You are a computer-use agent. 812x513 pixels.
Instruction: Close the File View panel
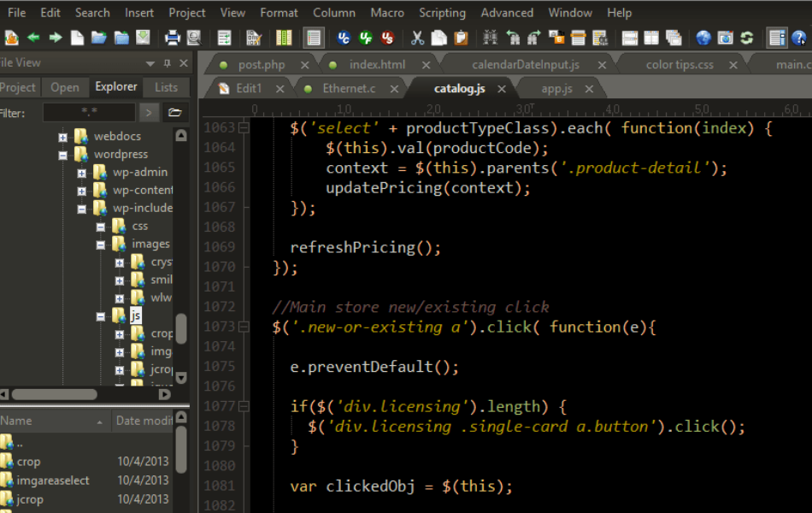(183, 63)
